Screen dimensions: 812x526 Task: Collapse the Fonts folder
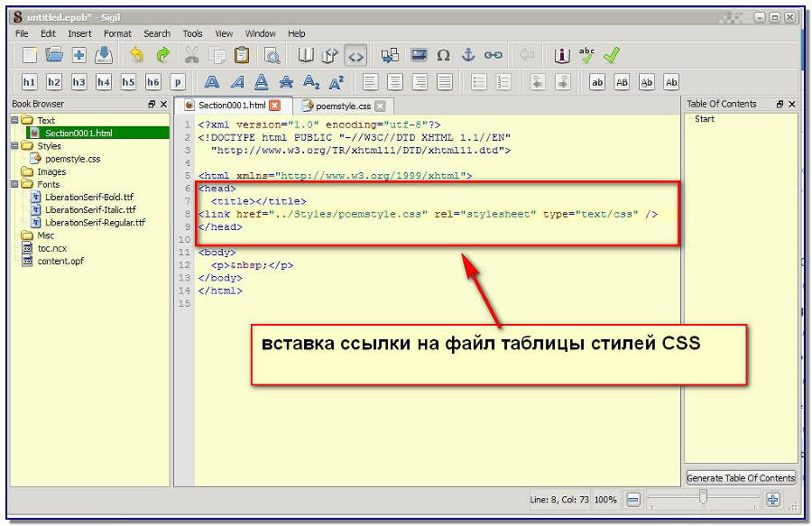pyautogui.click(x=14, y=184)
